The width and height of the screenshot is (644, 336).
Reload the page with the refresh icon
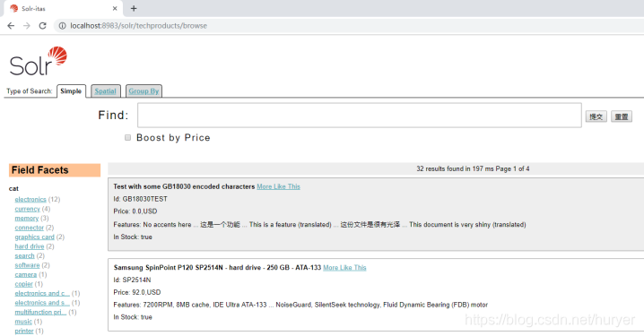tap(42, 25)
